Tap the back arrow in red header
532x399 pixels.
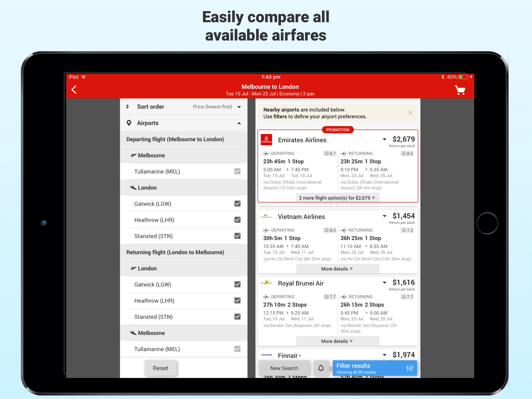click(x=74, y=90)
